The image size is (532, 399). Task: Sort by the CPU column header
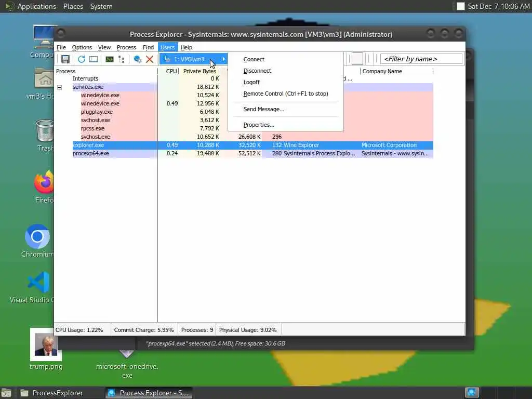[x=169, y=71]
